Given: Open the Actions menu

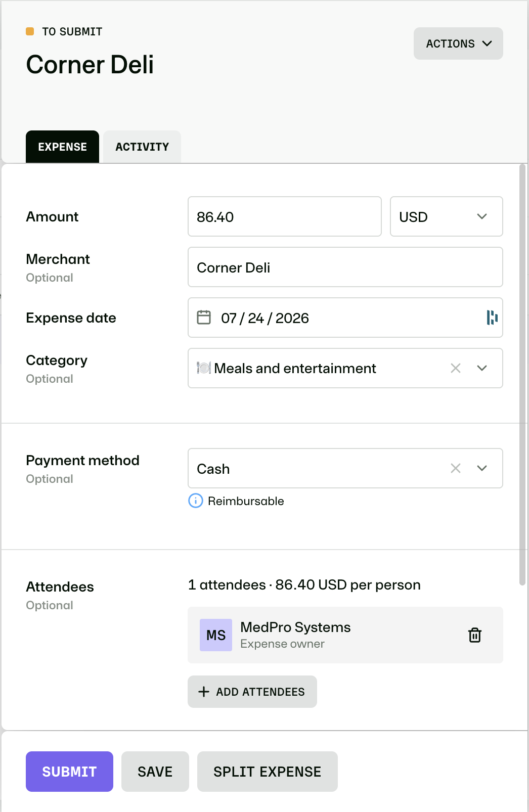Looking at the screenshot, I should point(458,43).
